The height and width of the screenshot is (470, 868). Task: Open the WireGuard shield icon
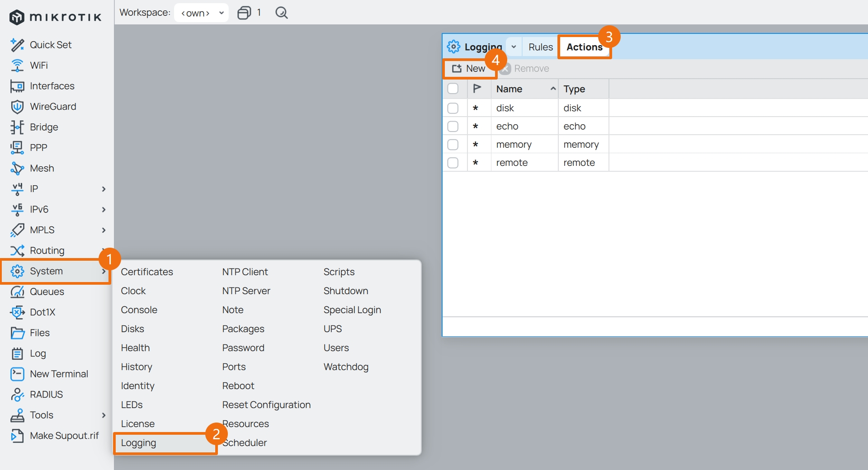[x=17, y=107]
